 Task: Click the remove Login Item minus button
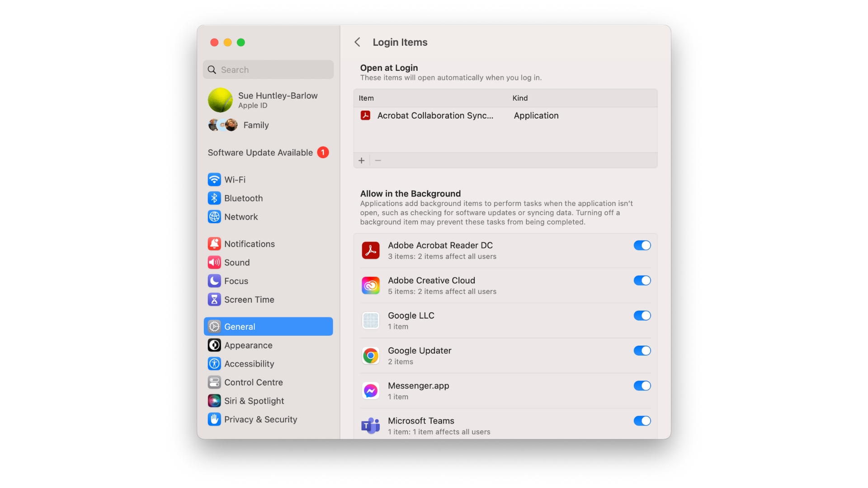coord(378,160)
